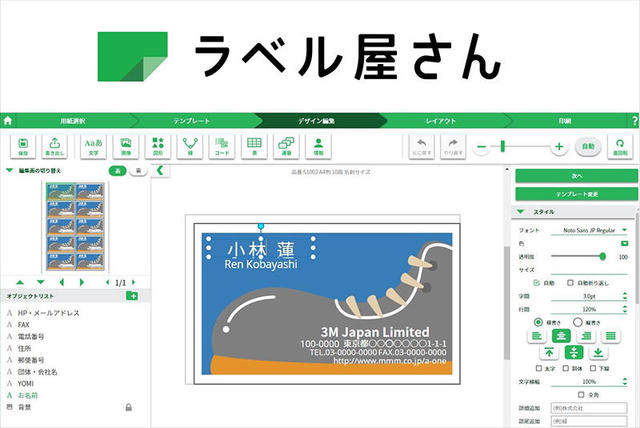The image size is (640, 428).
Task: Insert a table with the 表 tool
Action: click(254, 146)
